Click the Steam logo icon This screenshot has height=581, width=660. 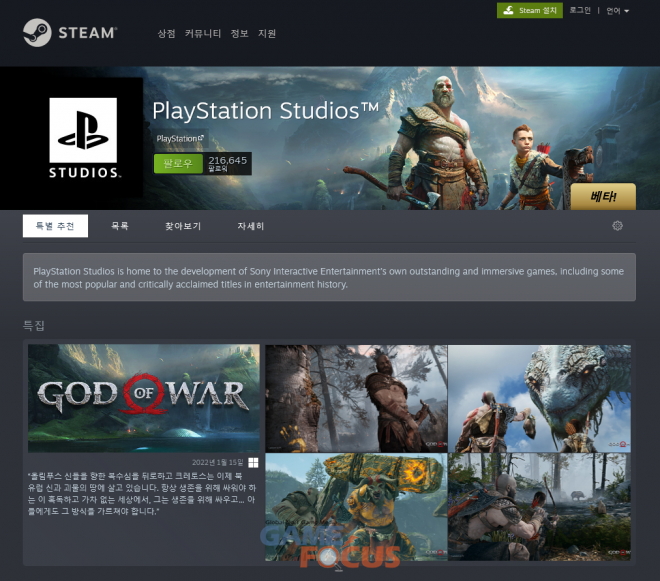point(37,32)
